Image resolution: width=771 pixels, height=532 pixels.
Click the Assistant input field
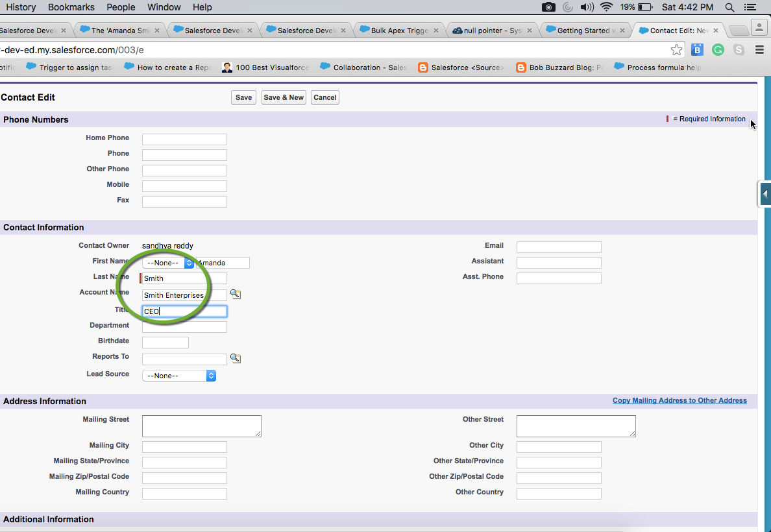559,263
